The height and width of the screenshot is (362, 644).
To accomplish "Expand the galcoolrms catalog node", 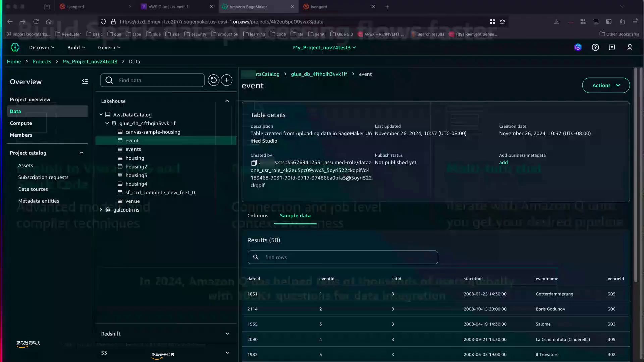I will pos(101,210).
